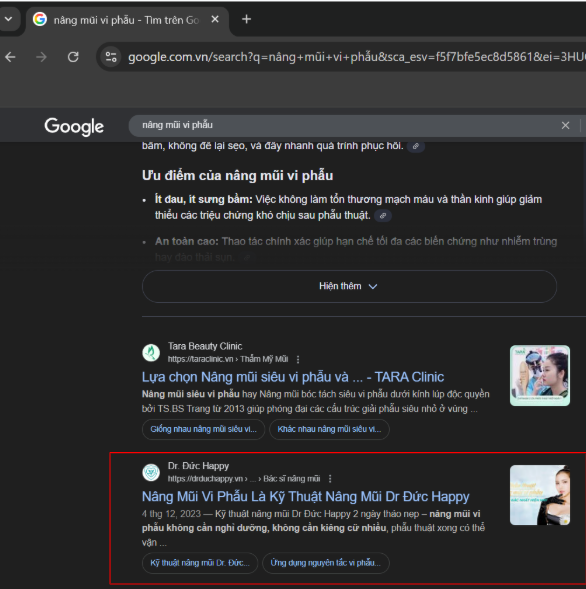586x589 pixels.
Task: Open 'Lựa chọn Nâng mũi siêu vi phẫu' TARA link
Action: tap(293, 377)
